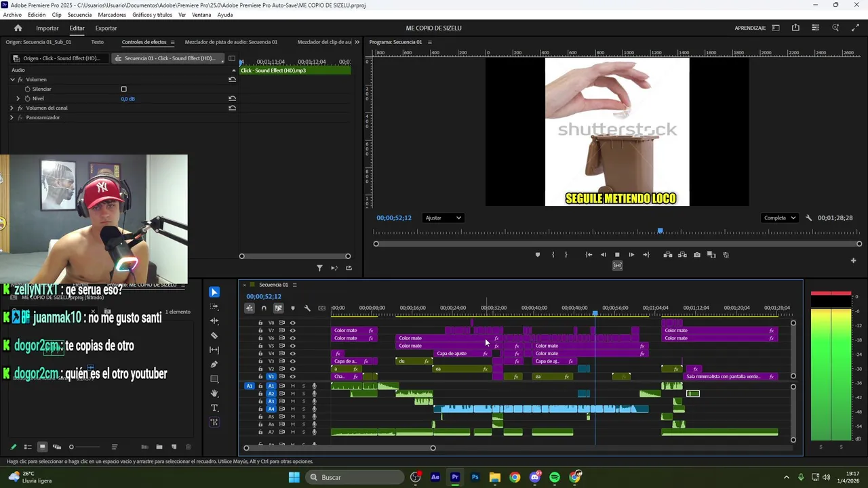The width and height of the screenshot is (868, 488).
Task: Open Controles de efectos panel menu
Action: point(172,42)
